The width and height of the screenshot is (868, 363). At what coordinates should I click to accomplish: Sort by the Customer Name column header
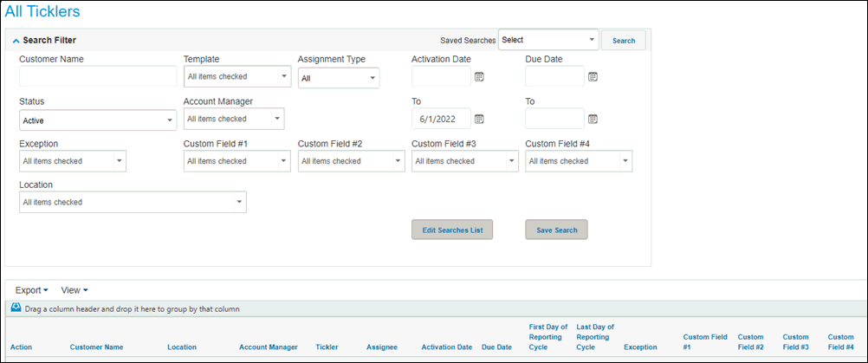pyautogui.click(x=96, y=347)
